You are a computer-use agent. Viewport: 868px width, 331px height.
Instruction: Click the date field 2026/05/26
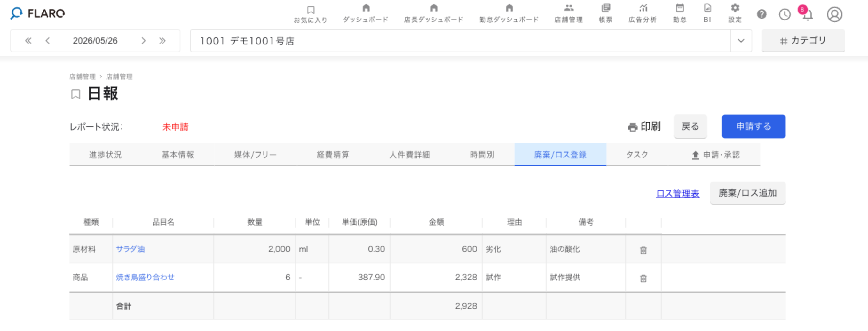click(95, 41)
